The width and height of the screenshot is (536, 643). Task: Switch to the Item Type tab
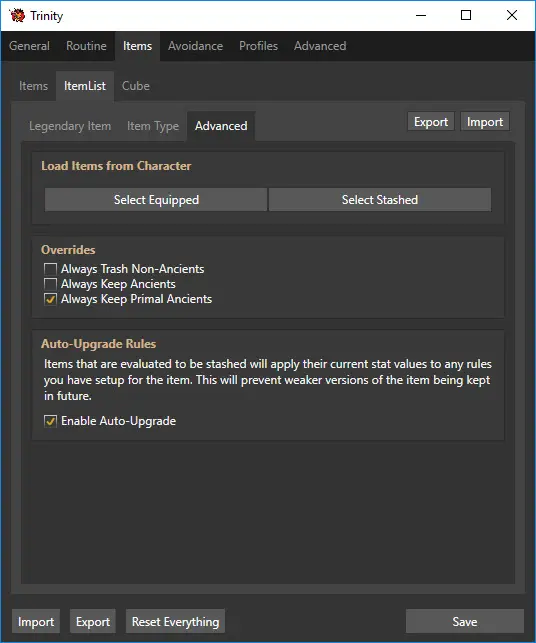pos(153,126)
